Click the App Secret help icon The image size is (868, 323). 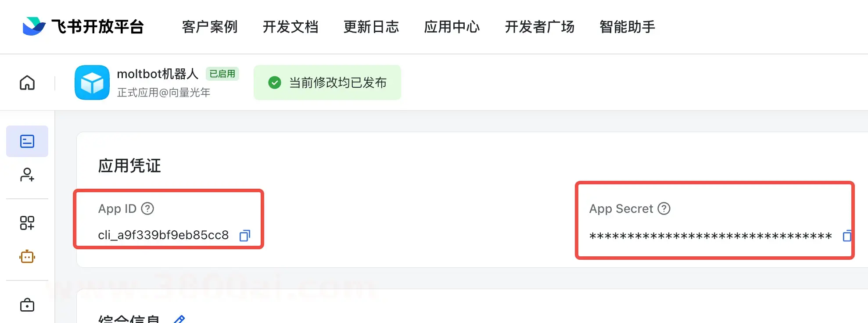coord(664,208)
